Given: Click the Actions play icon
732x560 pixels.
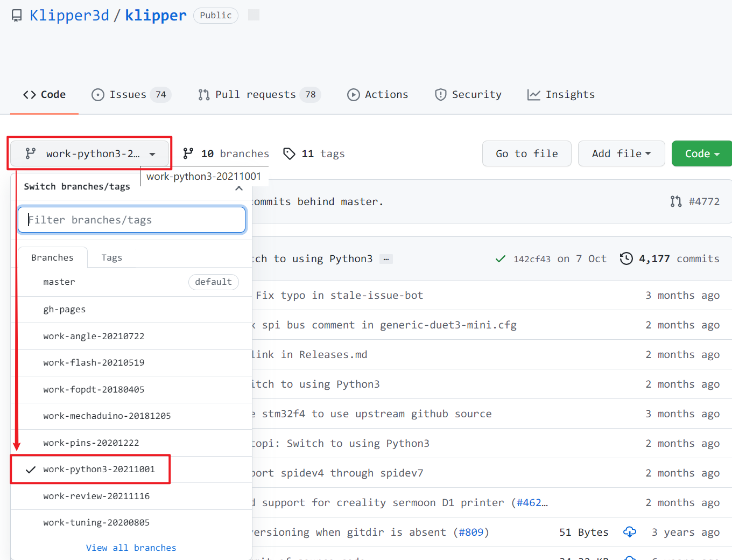Looking at the screenshot, I should tap(354, 95).
